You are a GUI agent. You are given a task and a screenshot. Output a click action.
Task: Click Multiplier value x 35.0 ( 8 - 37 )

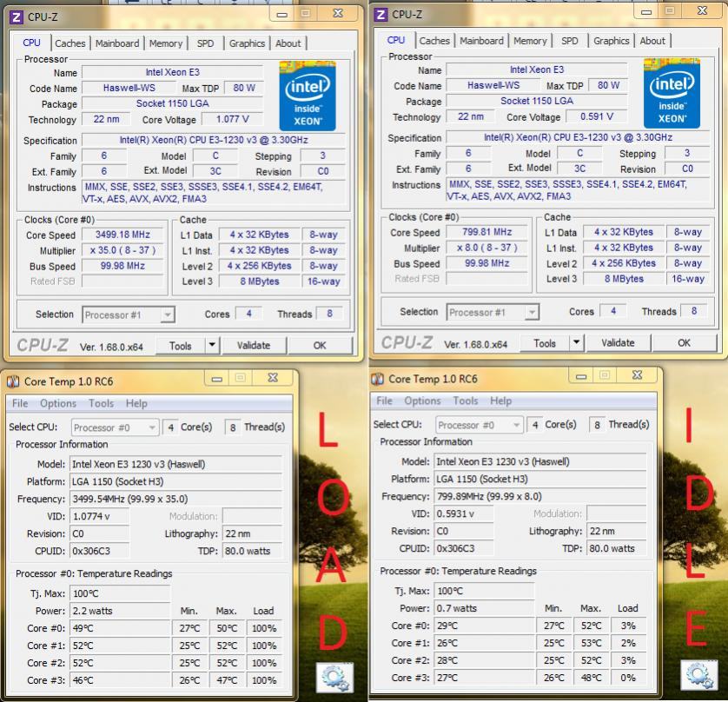tap(122, 250)
